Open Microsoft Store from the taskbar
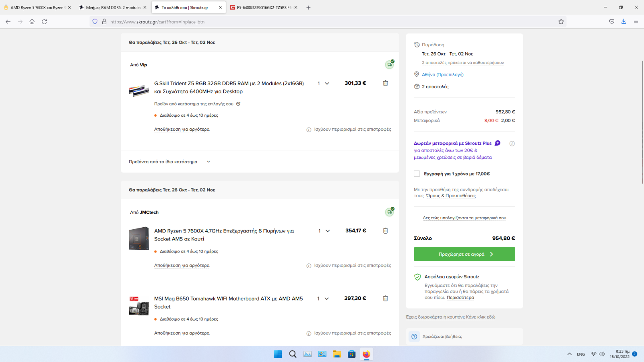 pos(352,354)
